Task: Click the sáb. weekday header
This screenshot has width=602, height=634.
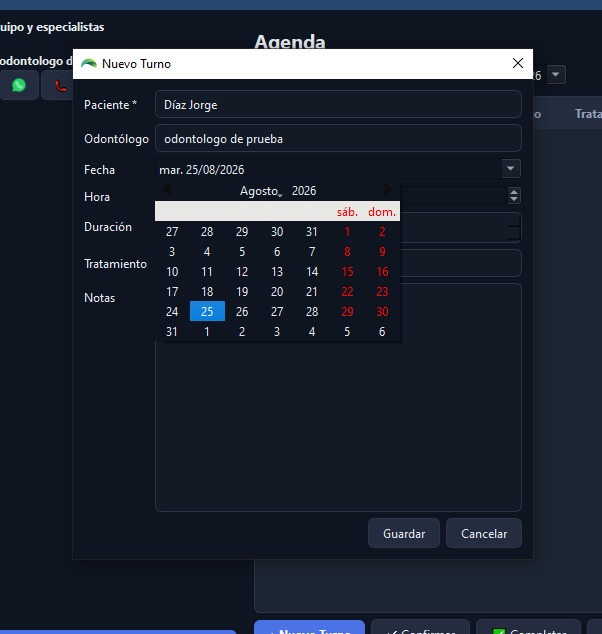Action: 347,211
